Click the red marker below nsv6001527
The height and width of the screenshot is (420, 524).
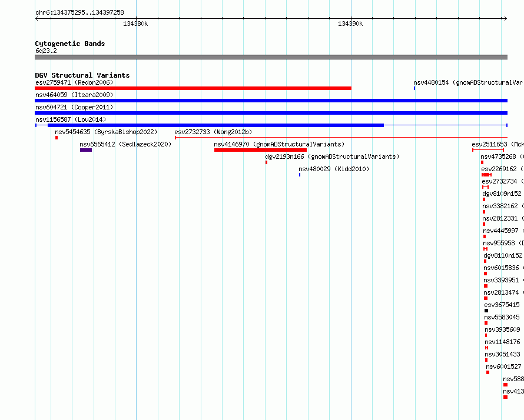click(488, 372)
